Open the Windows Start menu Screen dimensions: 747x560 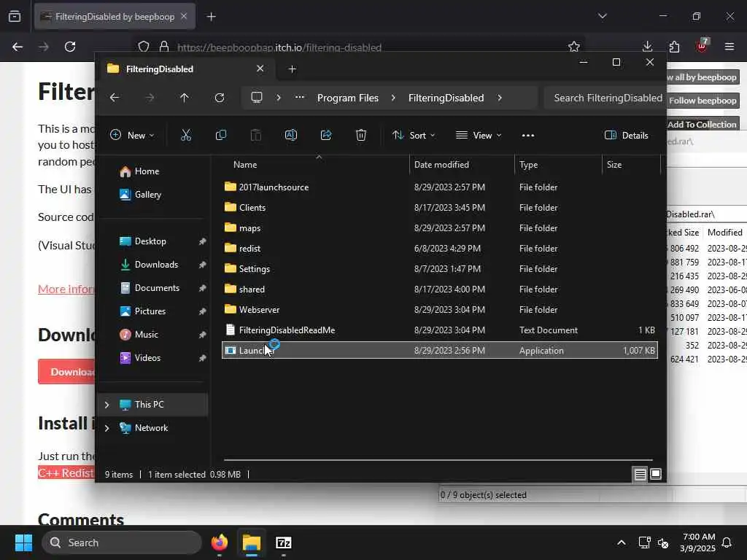[23, 542]
